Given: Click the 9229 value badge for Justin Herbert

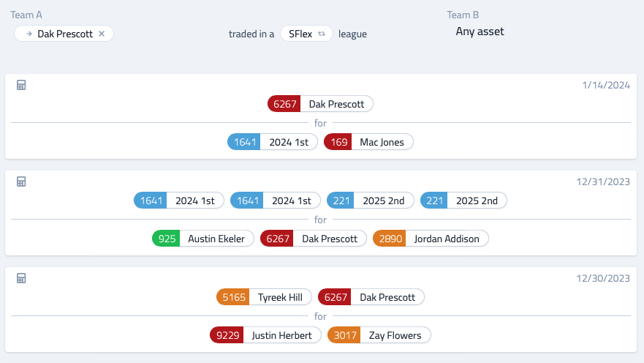Looking at the screenshot, I should pos(227,335).
